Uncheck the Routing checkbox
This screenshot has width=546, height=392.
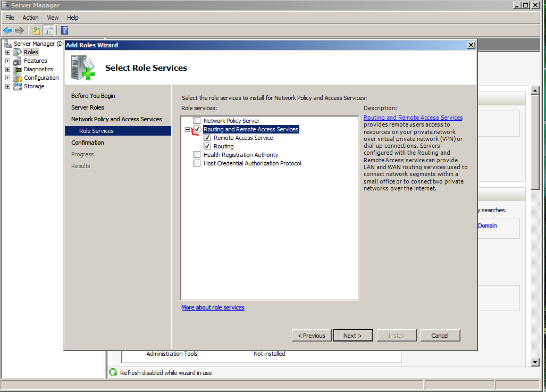[x=207, y=146]
